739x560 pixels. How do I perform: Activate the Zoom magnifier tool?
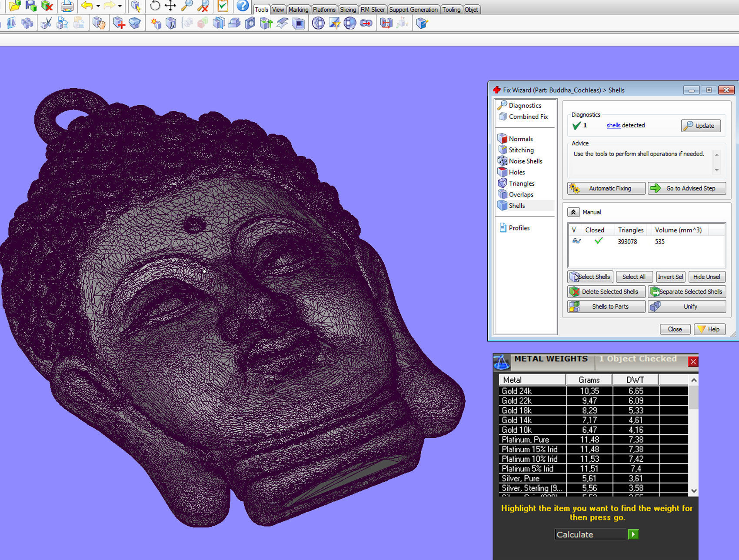pos(187,6)
